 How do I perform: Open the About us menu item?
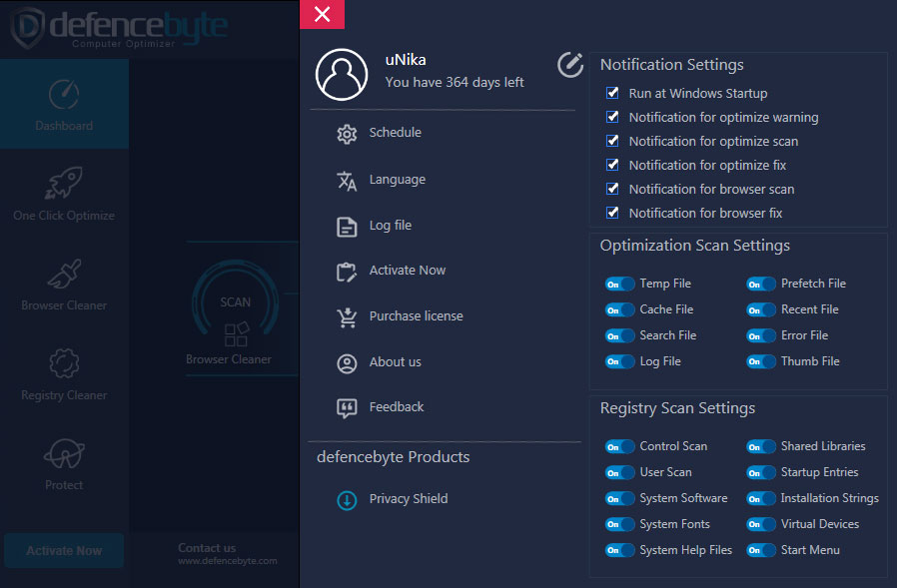(396, 362)
